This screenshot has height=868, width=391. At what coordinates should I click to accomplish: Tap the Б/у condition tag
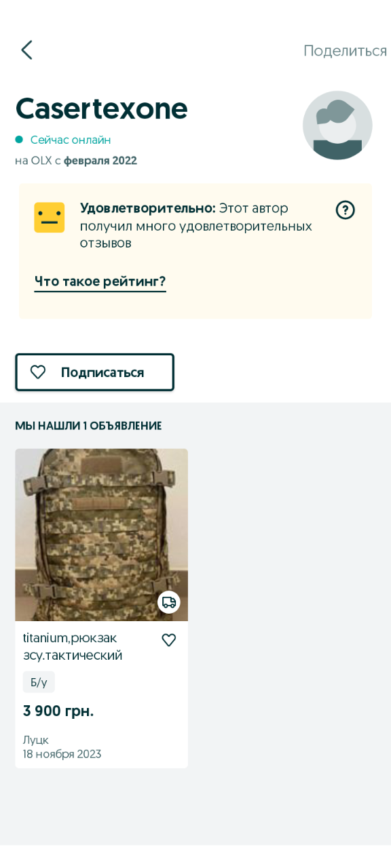pyautogui.click(x=39, y=682)
